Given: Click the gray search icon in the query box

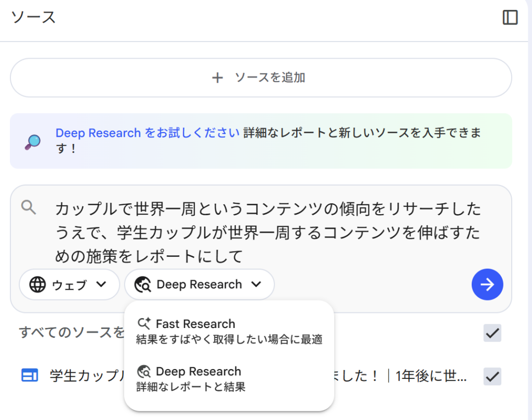Looking at the screenshot, I should pos(29,207).
